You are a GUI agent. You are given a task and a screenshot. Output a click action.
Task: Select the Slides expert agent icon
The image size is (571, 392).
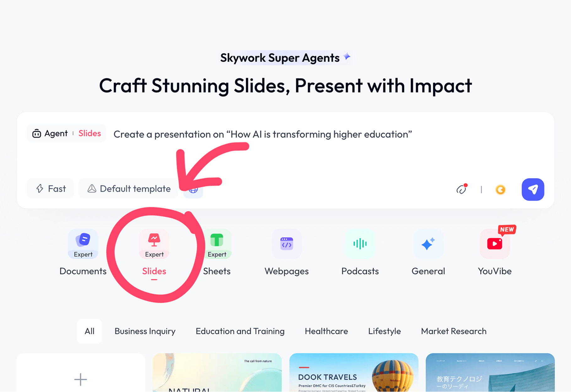point(154,244)
